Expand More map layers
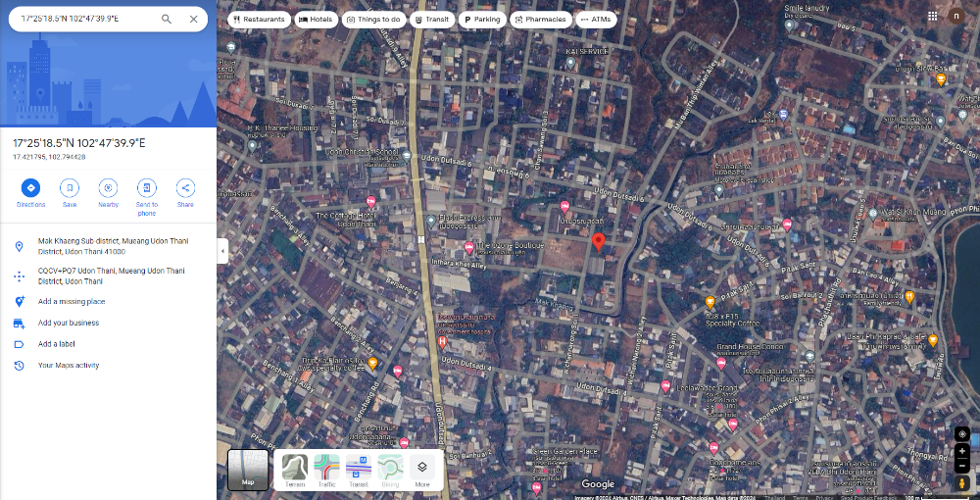The height and width of the screenshot is (500, 980). [422, 471]
